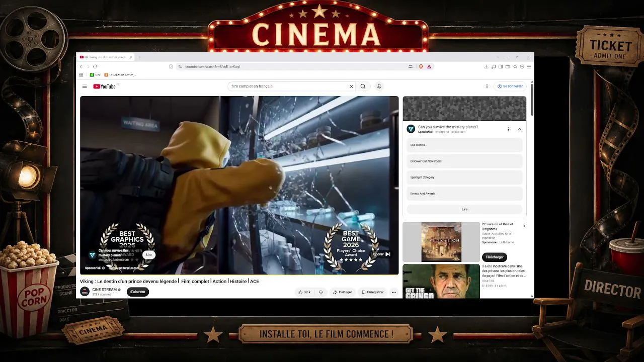Open the browser main hamburger menu
The width and height of the screenshot is (644, 362).
[529, 66]
